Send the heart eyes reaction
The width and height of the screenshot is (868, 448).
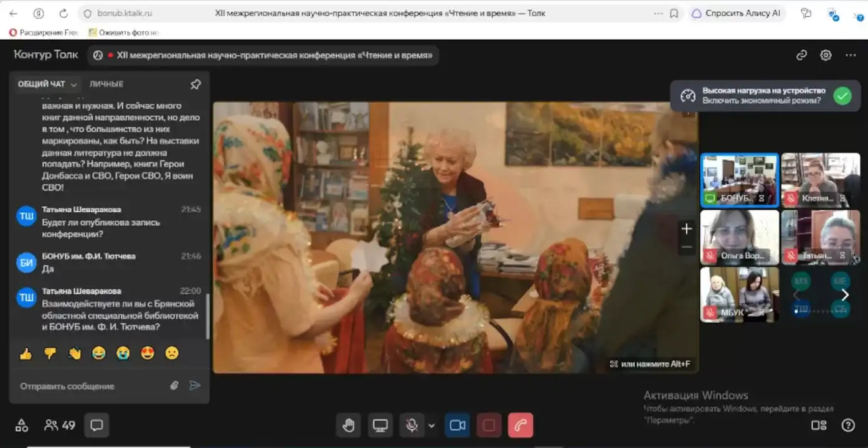148,353
